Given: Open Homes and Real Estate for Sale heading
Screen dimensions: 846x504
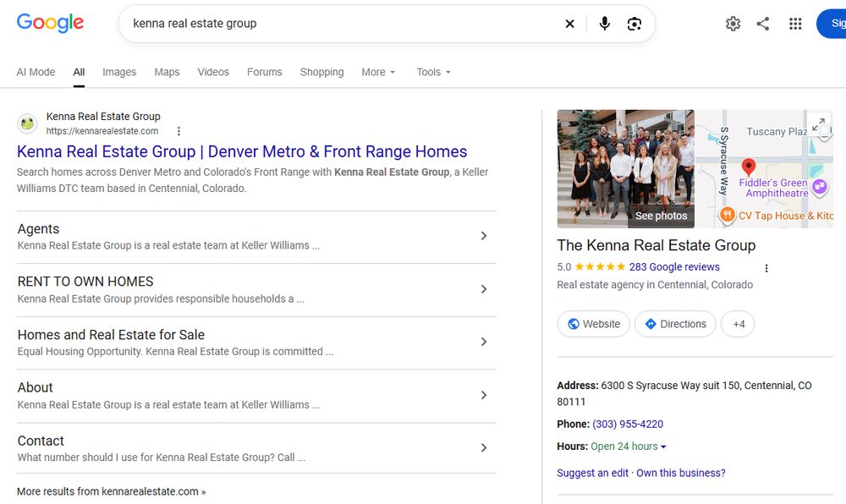Looking at the screenshot, I should [x=111, y=335].
